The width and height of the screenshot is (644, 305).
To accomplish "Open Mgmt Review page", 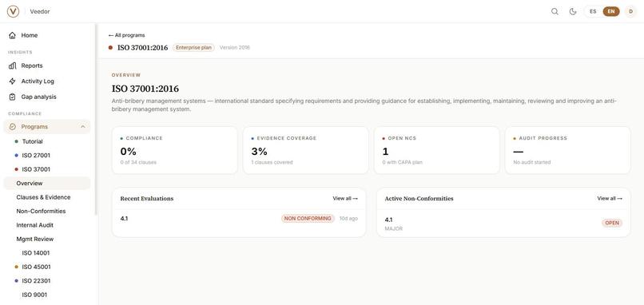I will click(47, 239).
